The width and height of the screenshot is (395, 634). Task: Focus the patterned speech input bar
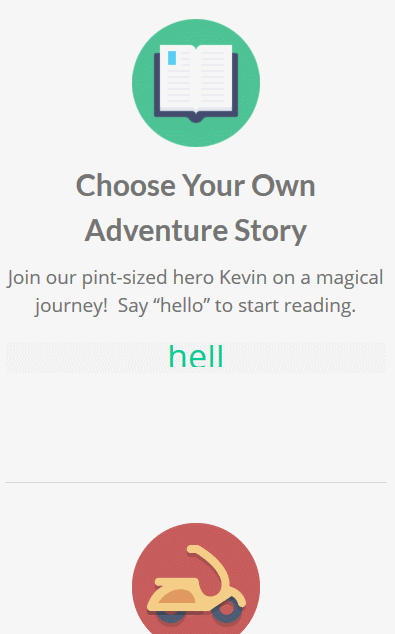pos(196,357)
